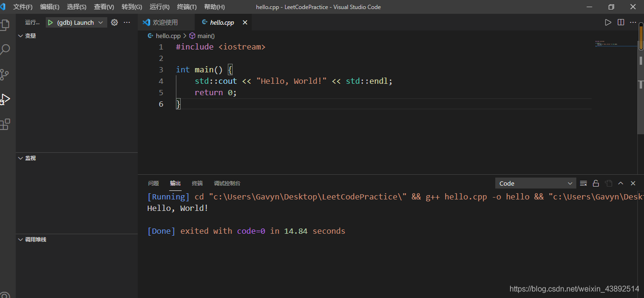Screen dimensions: 644x298
Task: Switch to the 调试控制台 panel tab
Action: point(227,183)
